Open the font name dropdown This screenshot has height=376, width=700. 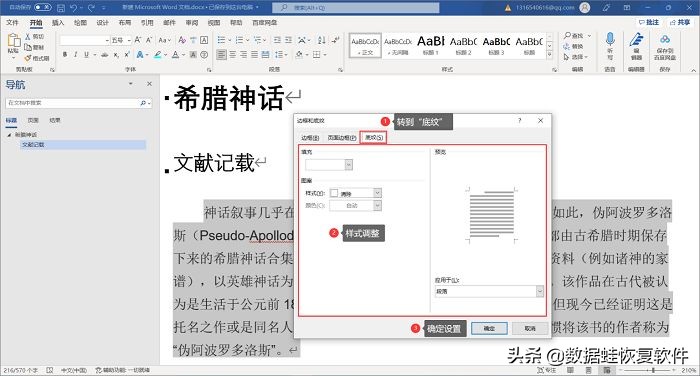tap(107, 40)
